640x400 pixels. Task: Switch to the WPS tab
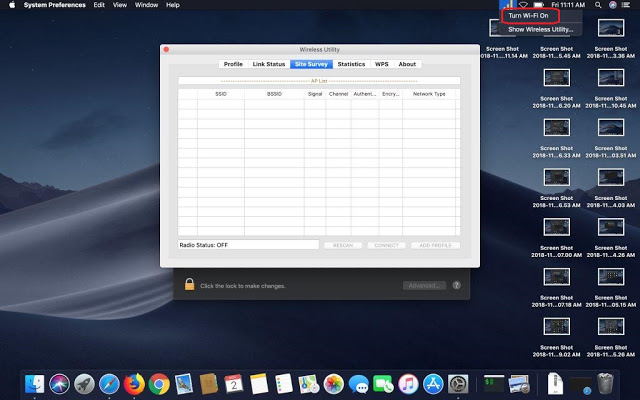click(381, 64)
